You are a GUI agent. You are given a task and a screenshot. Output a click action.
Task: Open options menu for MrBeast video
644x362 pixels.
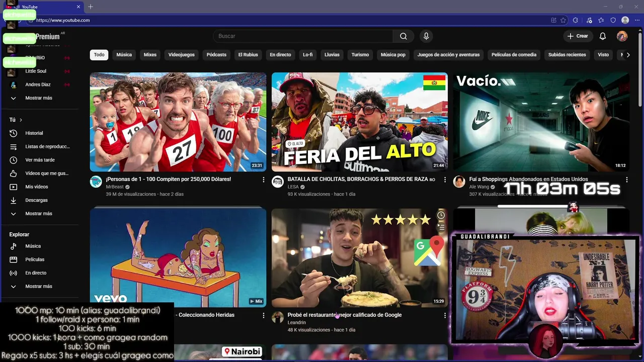[263, 179]
